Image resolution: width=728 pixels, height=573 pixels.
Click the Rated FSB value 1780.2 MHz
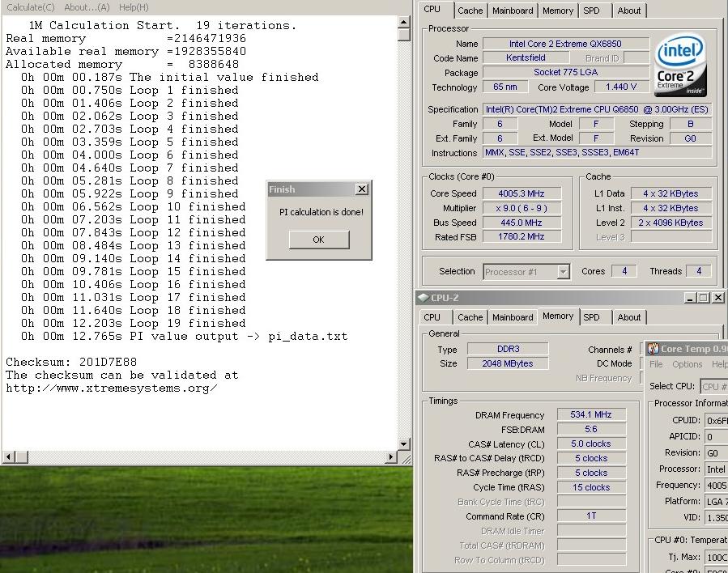point(522,236)
